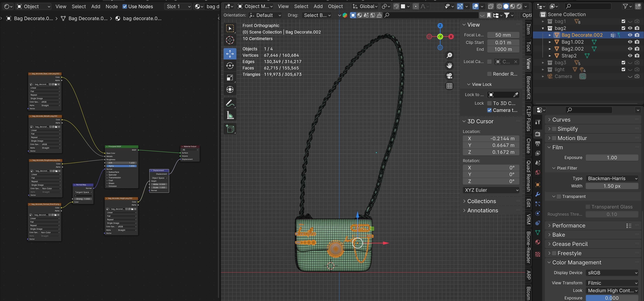644x301 pixels.
Task: Select the Move tool in viewport toolbar
Action: 230,54
